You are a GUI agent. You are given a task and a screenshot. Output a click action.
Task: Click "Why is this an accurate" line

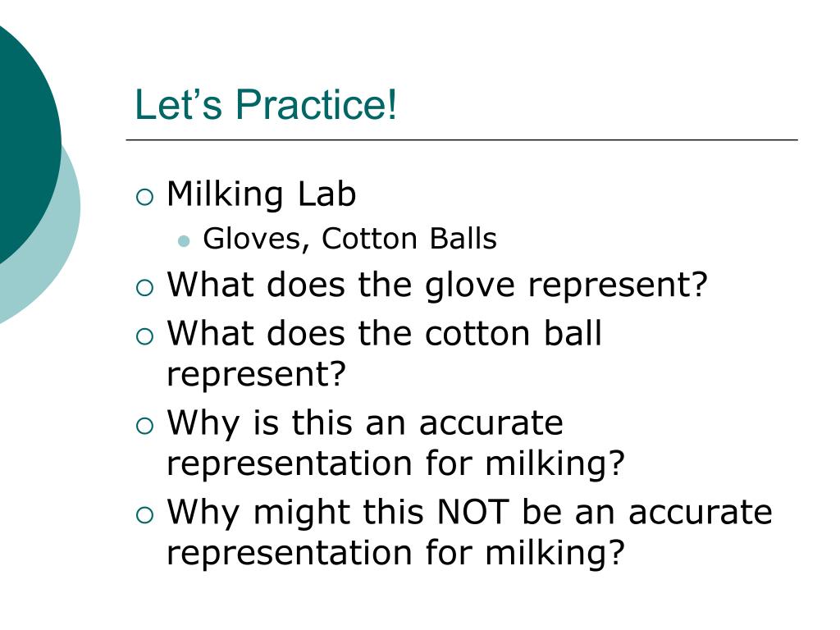click(x=365, y=423)
